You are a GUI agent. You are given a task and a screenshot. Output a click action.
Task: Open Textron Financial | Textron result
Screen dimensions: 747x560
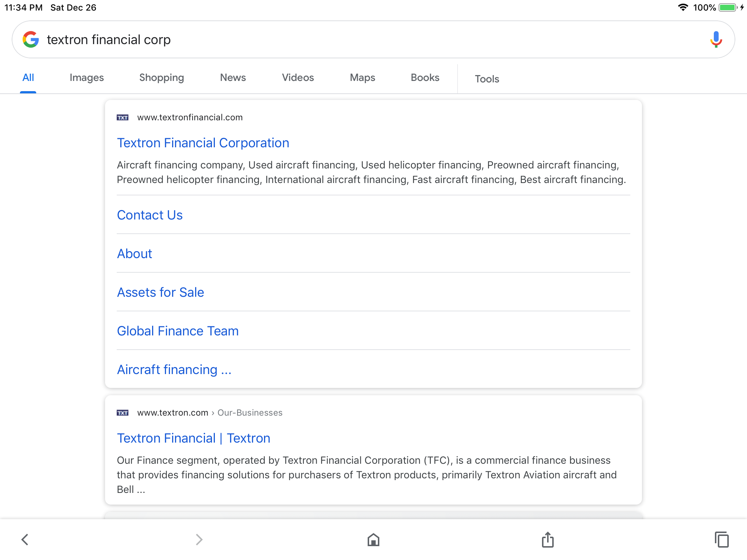pyautogui.click(x=194, y=438)
